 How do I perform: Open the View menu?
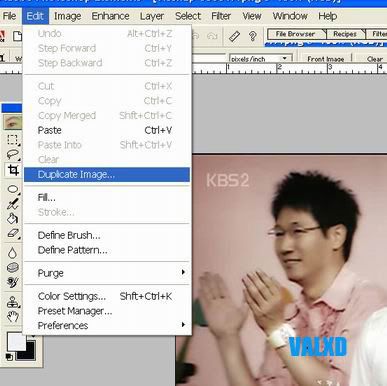pyautogui.click(x=252, y=16)
